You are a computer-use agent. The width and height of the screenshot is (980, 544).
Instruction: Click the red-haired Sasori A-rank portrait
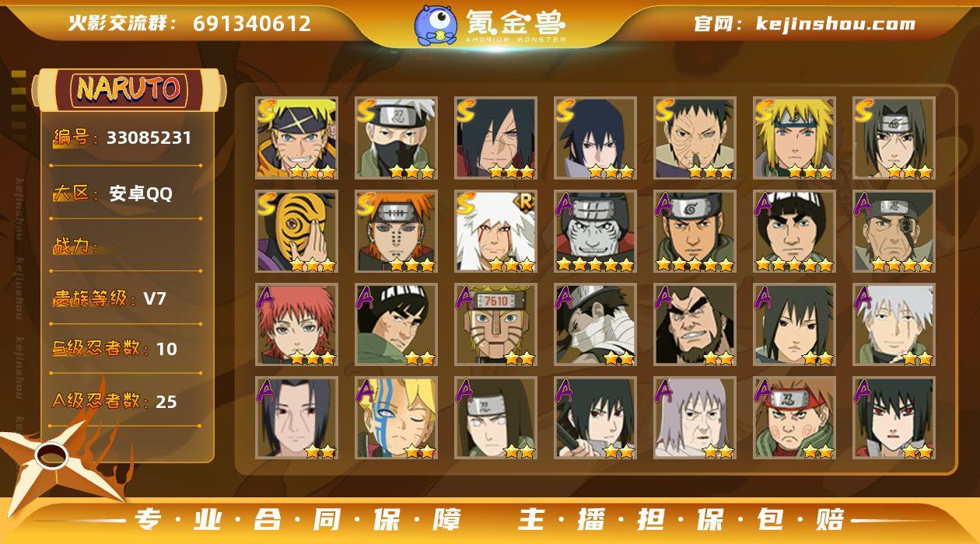click(x=296, y=325)
